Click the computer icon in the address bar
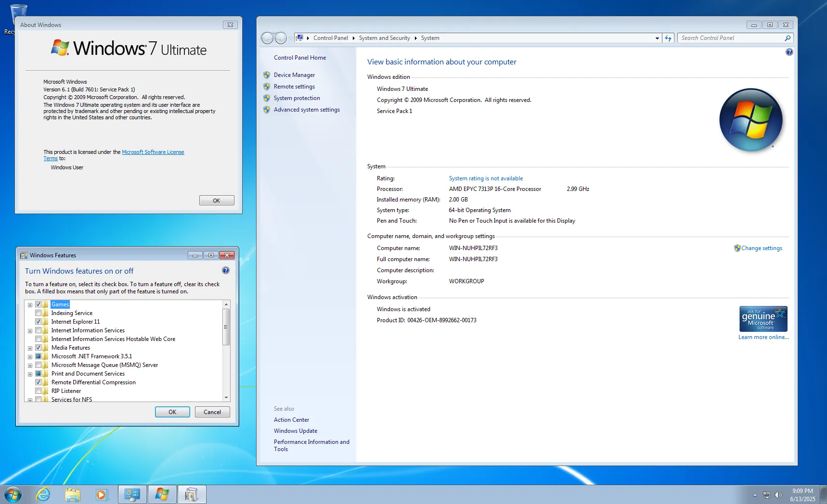This screenshot has height=504, width=827. pyautogui.click(x=299, y=38)
